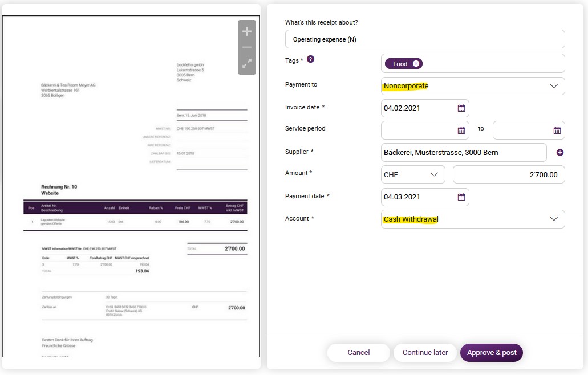Click the total 2'700.00 in receipt
Image resolution: width=588 pixels, height=375 pixels.
[x=235, y=248]
